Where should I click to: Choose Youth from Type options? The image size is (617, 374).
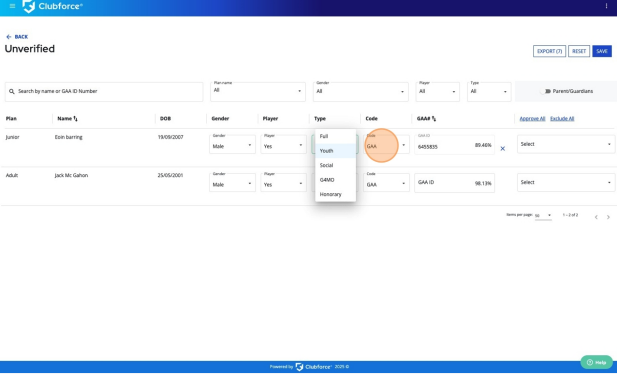pos(336,151)
